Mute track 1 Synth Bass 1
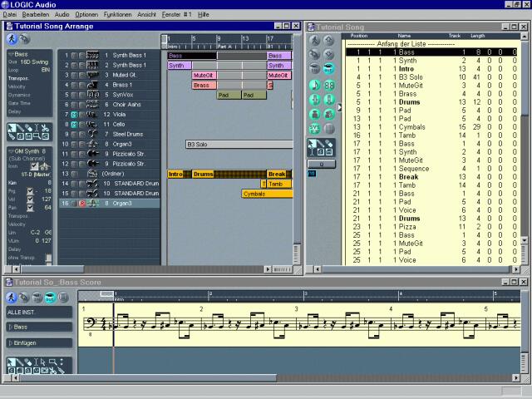Viewport: 532px width, 399px height. coord(74,56)
